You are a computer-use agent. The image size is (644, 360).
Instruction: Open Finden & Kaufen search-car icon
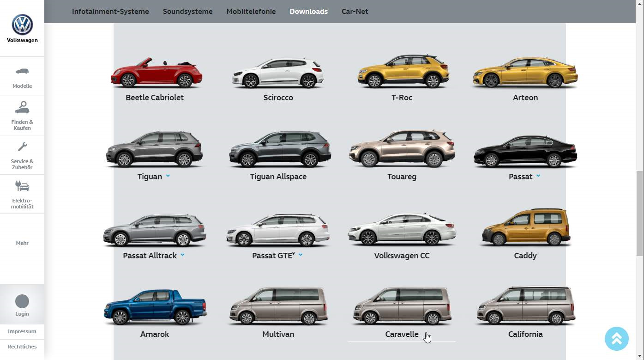[22, 108]
